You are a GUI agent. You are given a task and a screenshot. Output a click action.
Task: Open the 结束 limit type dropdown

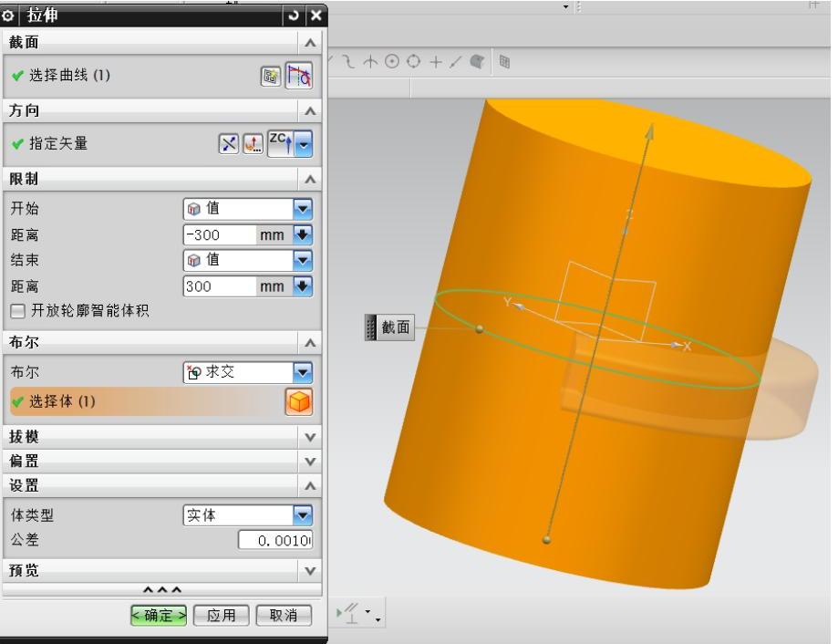coord(248,260)
